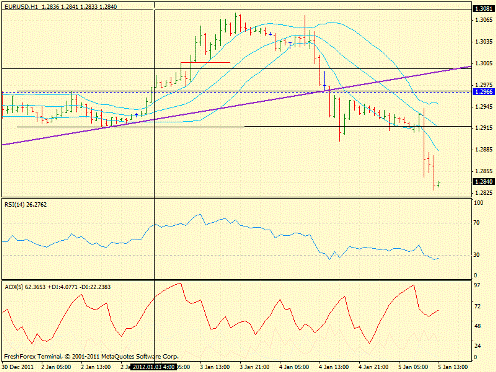Click the 1.2975 price axis label
The image size is (496, 372).
point(484,85)
